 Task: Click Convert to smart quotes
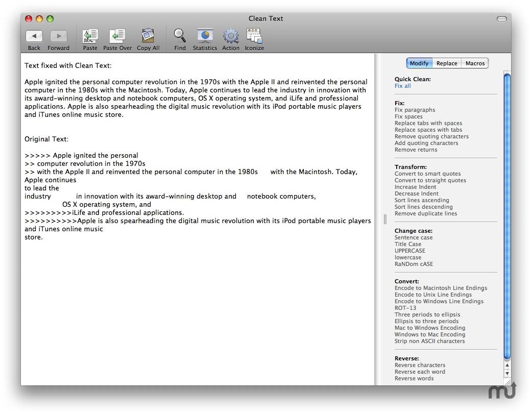427,174
